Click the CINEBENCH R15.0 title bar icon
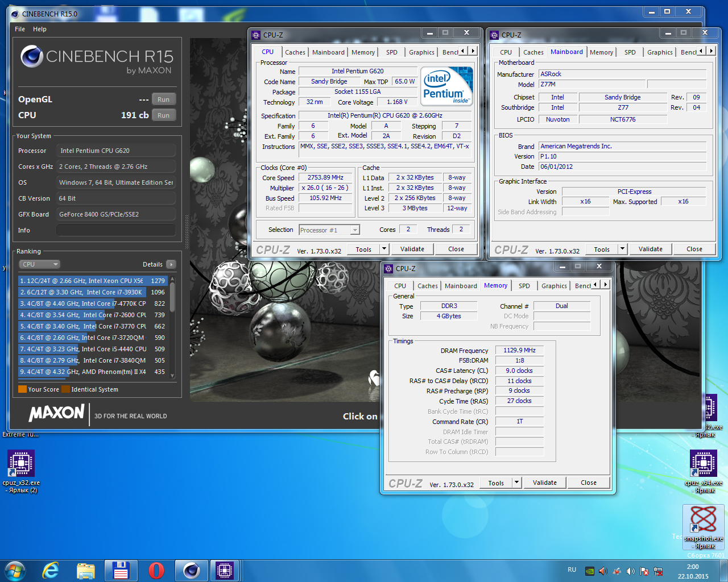 (15, 14)
